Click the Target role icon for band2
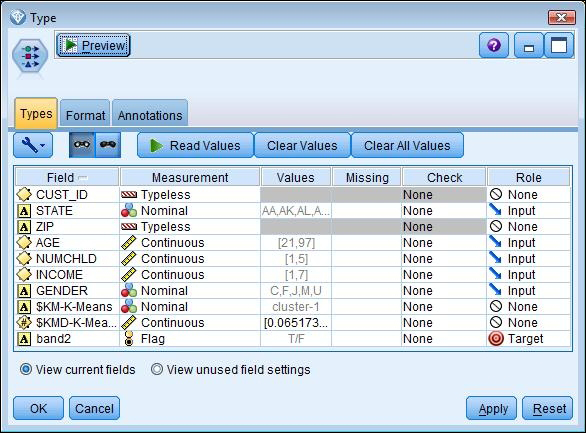586x433 pixels. (x=496, y=339)
